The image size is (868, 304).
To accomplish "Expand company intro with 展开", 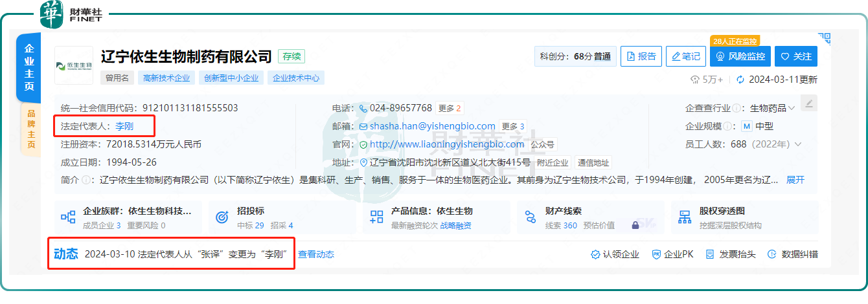I will (795, 180).
